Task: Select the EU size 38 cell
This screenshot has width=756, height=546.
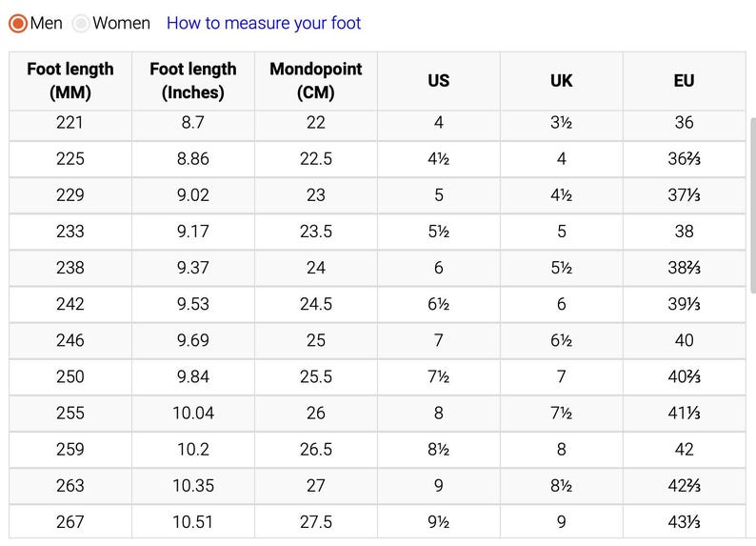Action: tap(684, 232)
